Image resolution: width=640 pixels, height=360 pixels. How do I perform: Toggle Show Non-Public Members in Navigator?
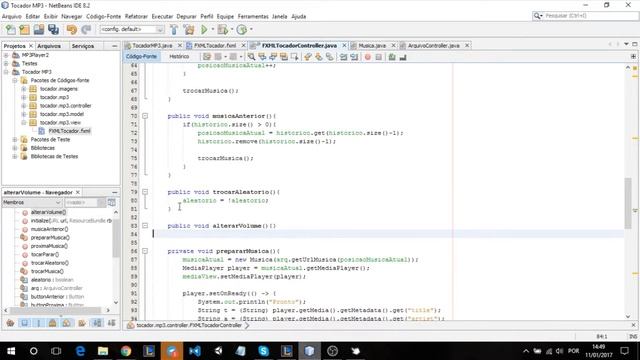(x=52, y=323)
